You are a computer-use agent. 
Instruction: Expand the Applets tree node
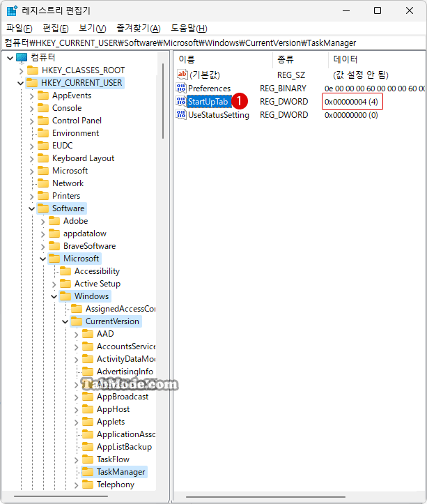[77, 422]
